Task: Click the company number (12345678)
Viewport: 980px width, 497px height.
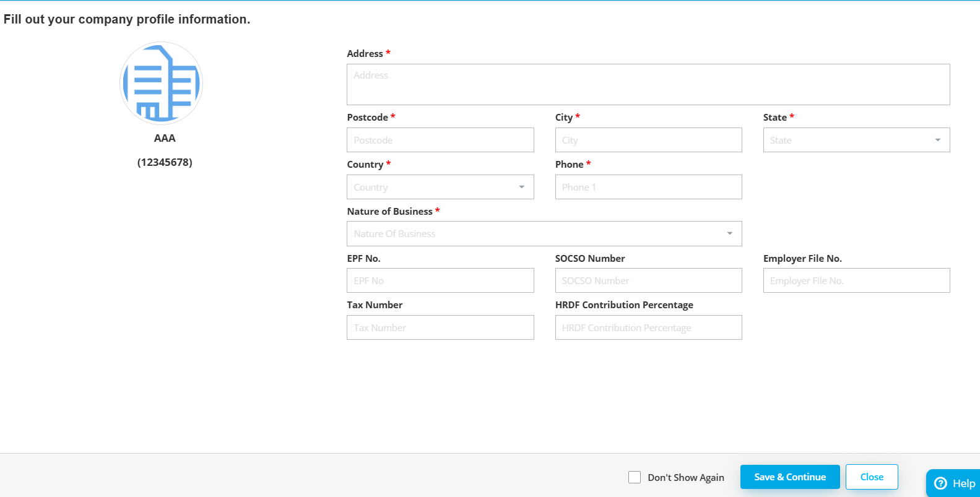Action: point(165,162)
